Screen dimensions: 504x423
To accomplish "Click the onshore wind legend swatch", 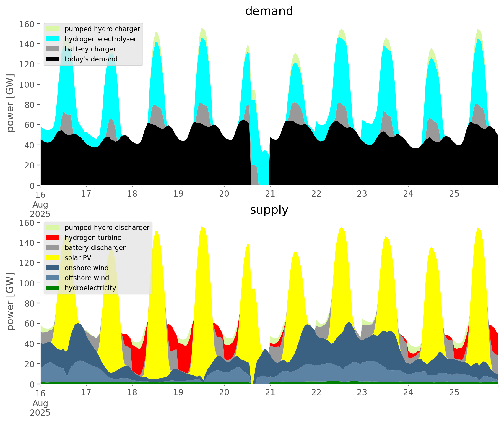I will tap(53, 268).
